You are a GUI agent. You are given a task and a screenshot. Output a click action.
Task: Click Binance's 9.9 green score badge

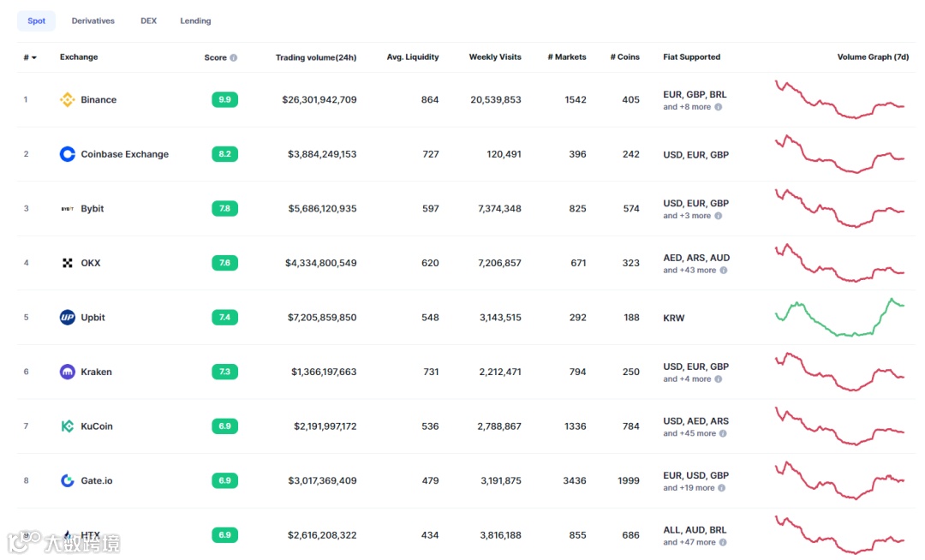(x=224, y=99)
